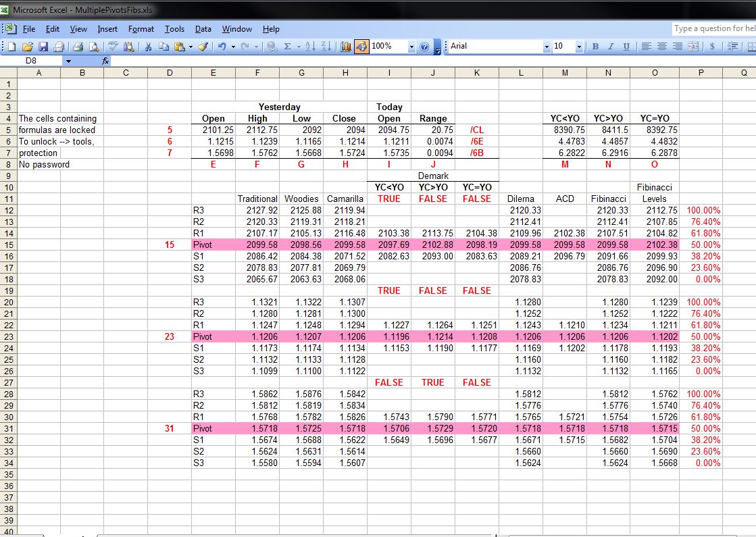Save the workbook using the floppy icon
This screenshot has width=756, height=537.
pos(43,47)
